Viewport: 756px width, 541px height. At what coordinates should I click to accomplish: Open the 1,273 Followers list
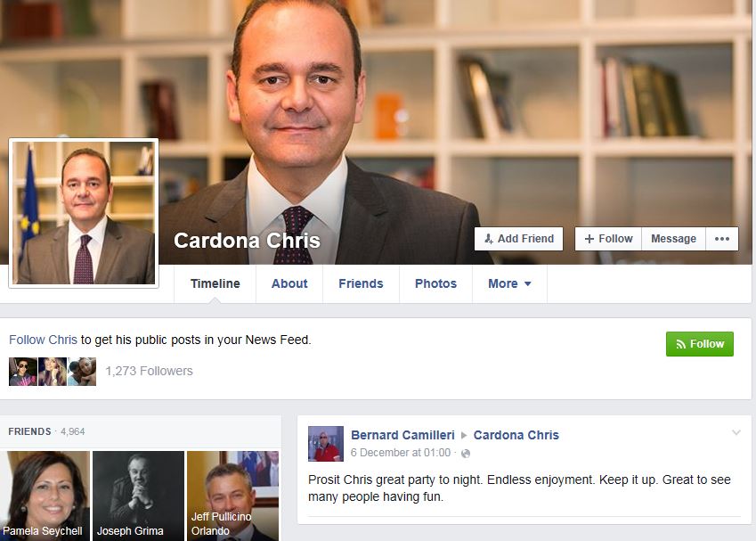coord(149,371)
